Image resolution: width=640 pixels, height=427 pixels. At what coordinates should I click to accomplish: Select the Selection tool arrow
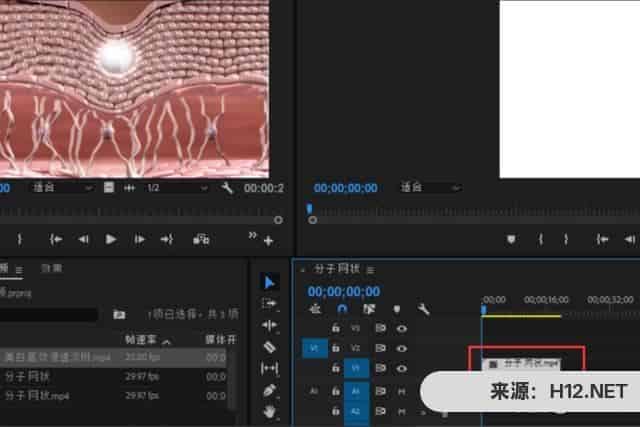pyautogui.click(x=269, y=282)
